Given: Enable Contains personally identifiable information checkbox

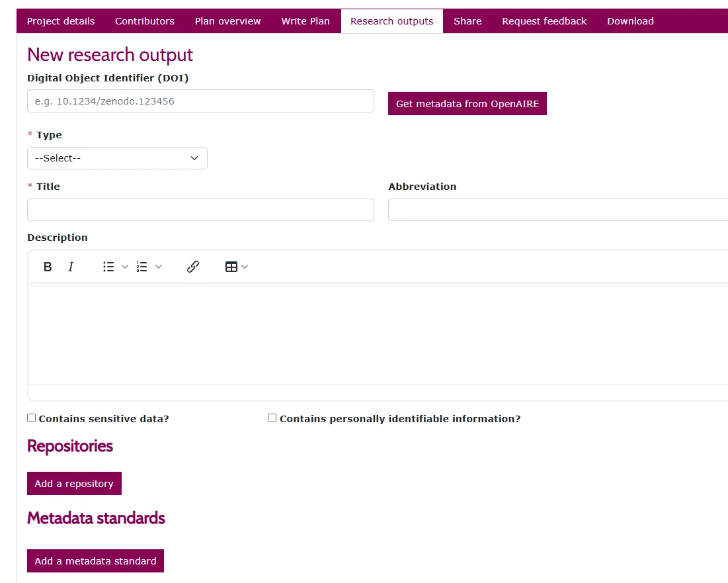Looking at the screenshot, I should pos(272,418).
